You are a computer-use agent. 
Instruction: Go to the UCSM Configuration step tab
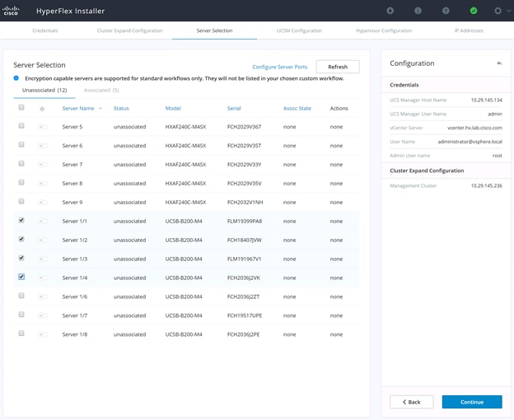(299, 30)
